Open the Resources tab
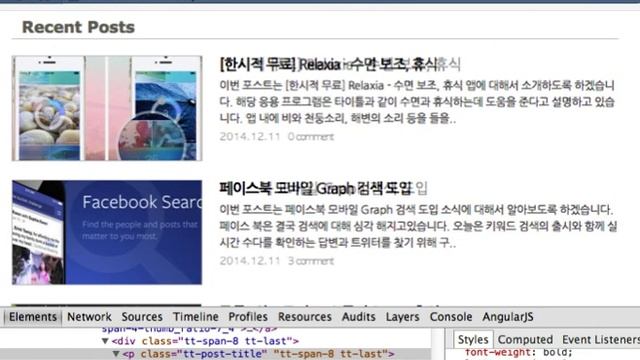This screenshot has width=640, height=360. click(304, 317)
